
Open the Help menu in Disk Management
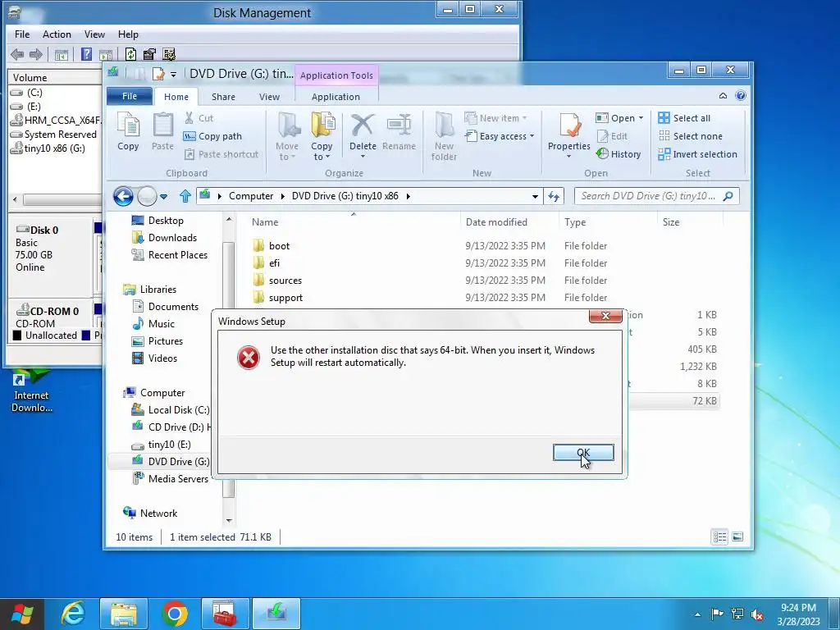128,34
